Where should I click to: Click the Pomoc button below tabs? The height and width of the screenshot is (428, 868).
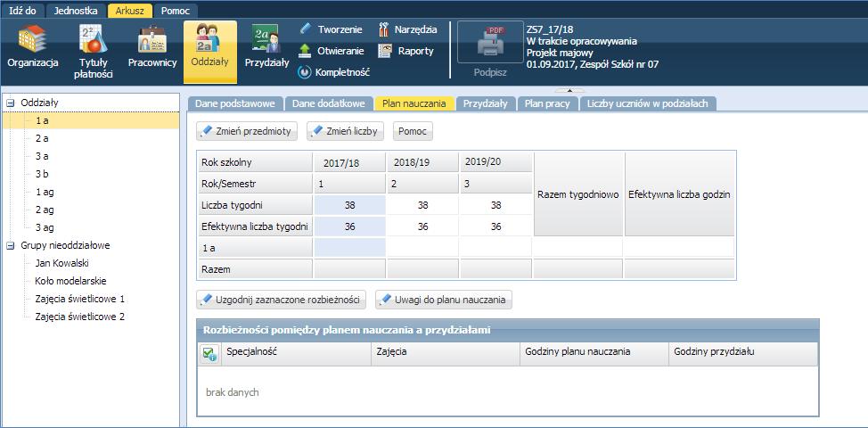[413, 131]
